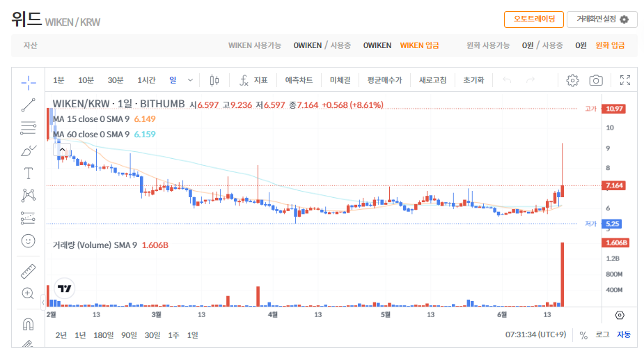Select the 일 daily interval

point(173,80)
